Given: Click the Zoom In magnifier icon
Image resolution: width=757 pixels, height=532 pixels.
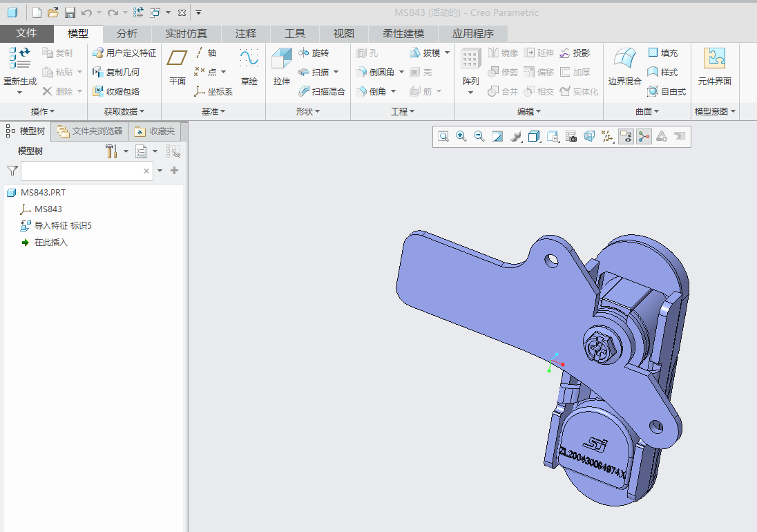Looking at the screenshot, I should click(x=461, y=137).
